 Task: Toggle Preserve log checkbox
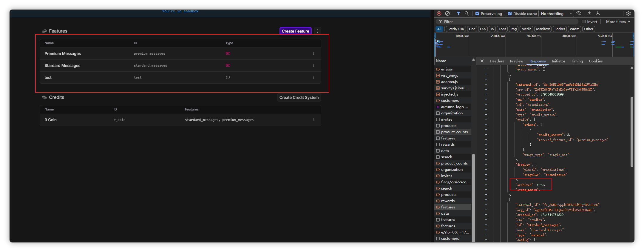[477, 13]
